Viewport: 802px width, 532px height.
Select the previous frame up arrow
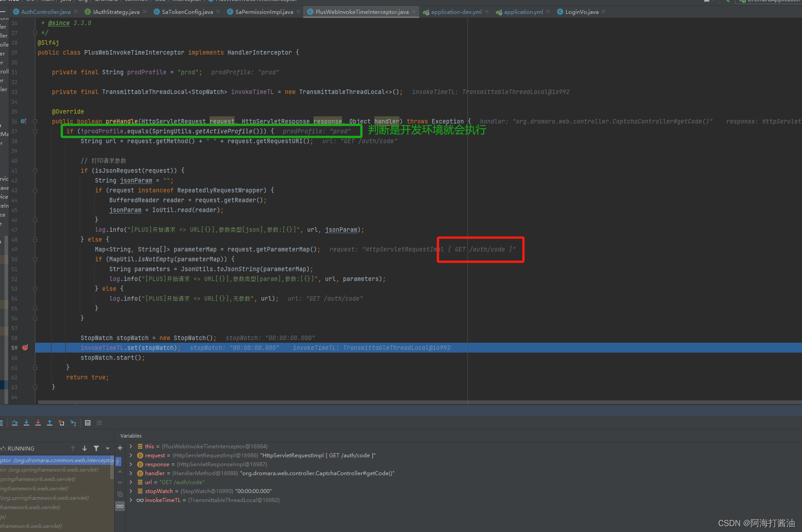click(x=73, y=448)
